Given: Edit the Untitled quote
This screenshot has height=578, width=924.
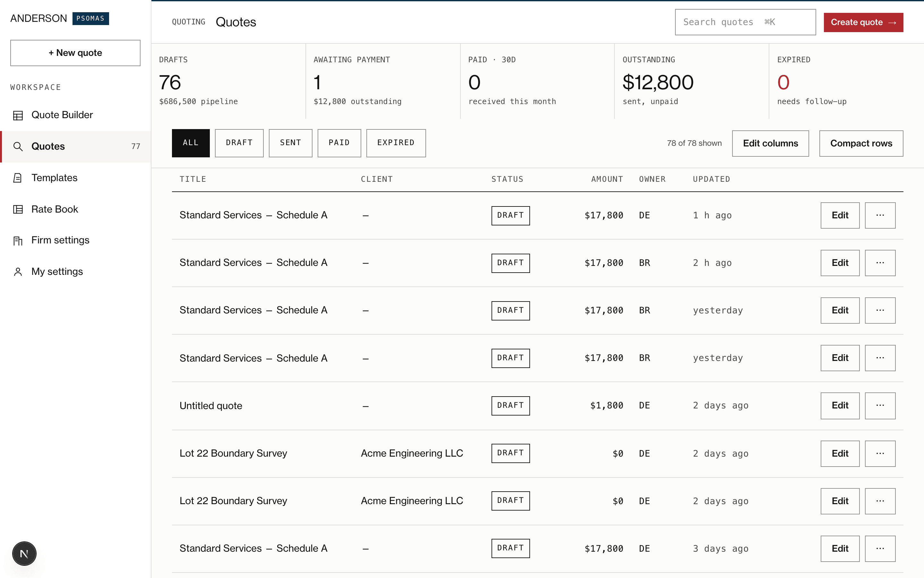Looking at the screenshot, I should coord(840,406).
